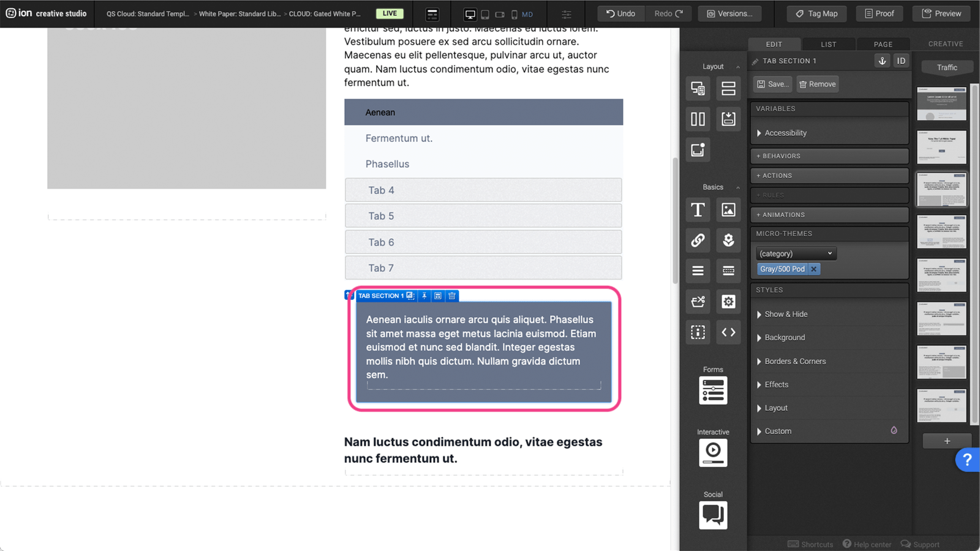Click the Link element icon

(x=698, y=241)
